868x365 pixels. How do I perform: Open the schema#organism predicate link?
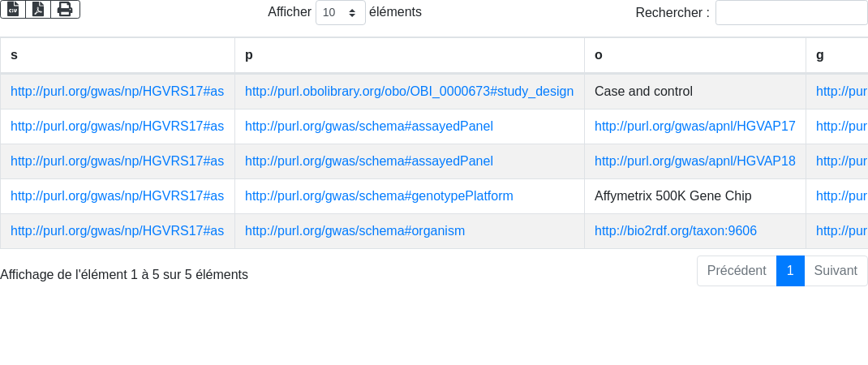pyautogui.click(x=355, y=231)
